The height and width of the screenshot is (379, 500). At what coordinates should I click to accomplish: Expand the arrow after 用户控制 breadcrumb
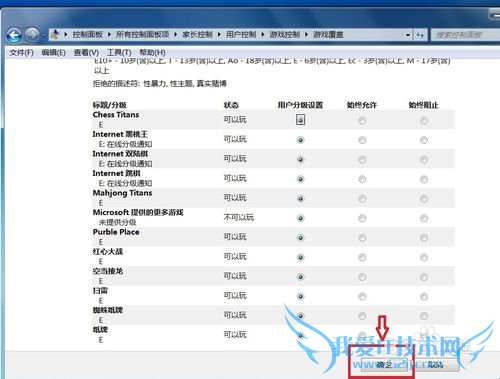pyautogui.click(x=263, y=35)
